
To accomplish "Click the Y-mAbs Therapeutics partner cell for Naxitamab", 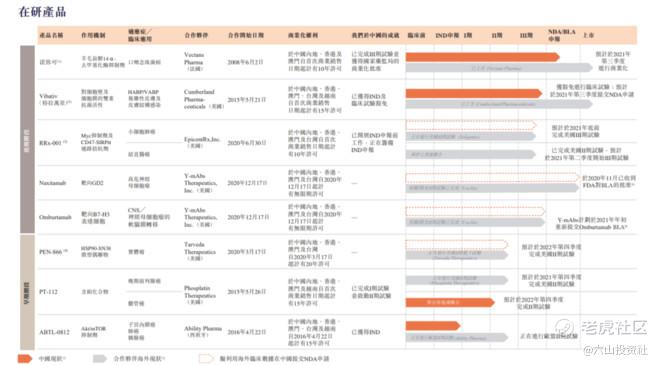I will pyautogui.click(x=200, y=183).
